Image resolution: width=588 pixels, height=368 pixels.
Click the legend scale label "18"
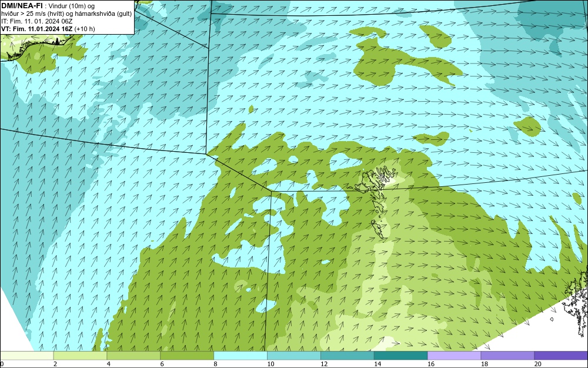pos(484,364)
